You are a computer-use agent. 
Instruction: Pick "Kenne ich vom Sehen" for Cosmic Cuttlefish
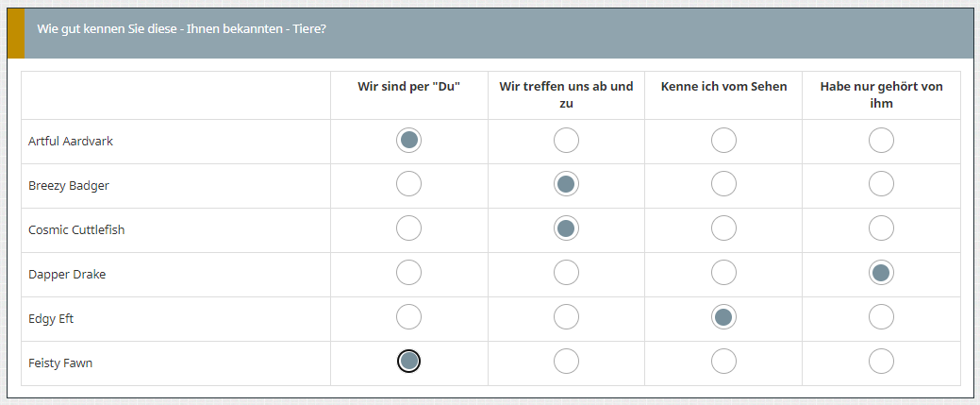click(723, 229)
